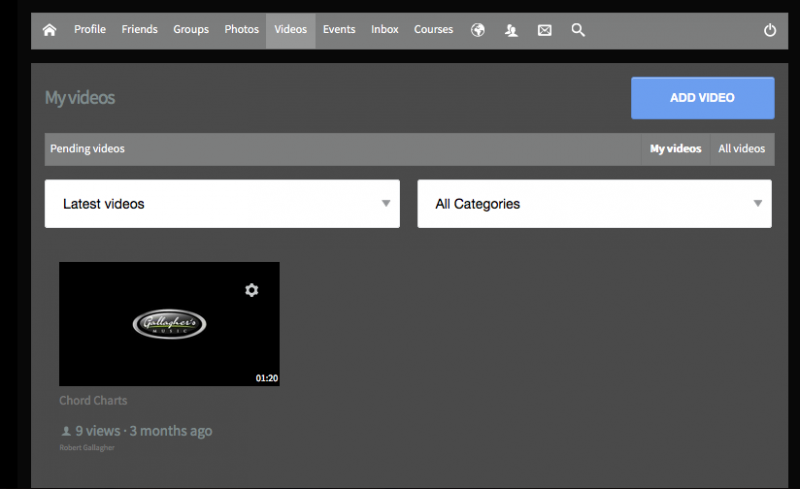Open the Profile menu item
This screenshot has width=800, height=489.
(x=90, y=30)
